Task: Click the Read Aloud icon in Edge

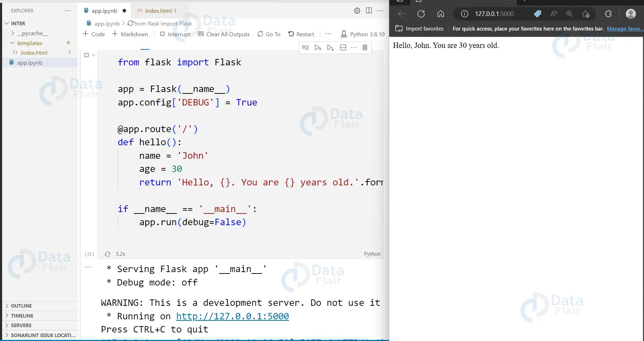Action: coord(553,14)
